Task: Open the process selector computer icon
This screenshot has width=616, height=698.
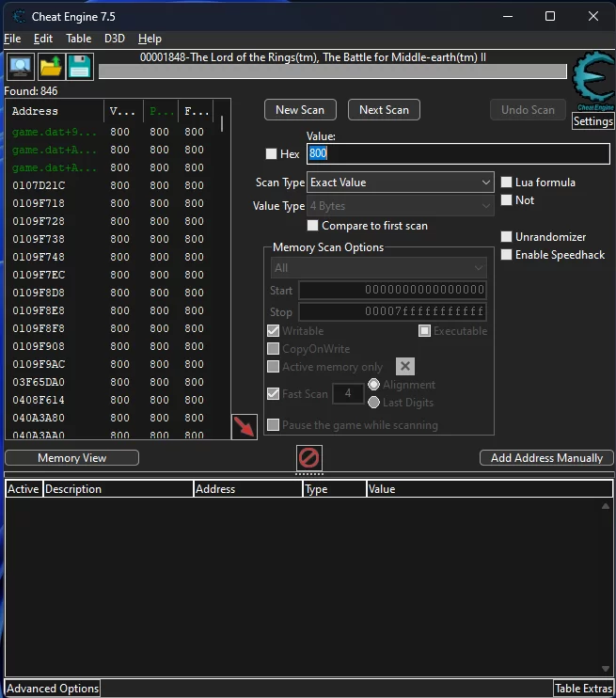Action: [x=20, y=67]
